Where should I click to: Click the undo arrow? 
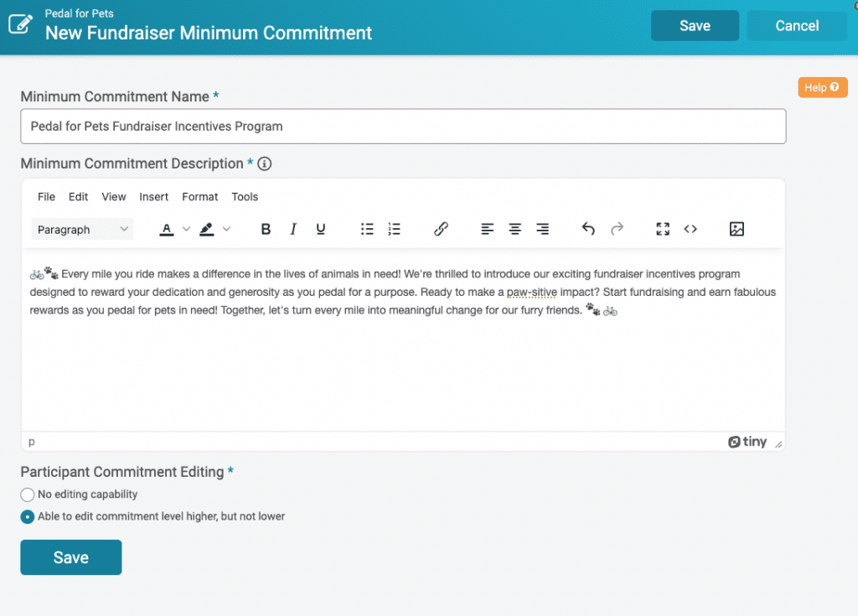pyautogui.click(x=588, y=228)
